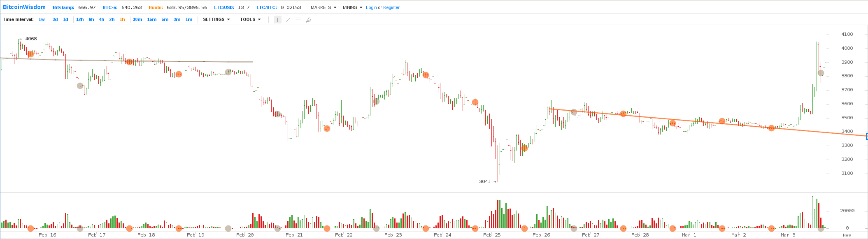This screenshot has width=868, height=239.
Task: Click the blue price marker on right axis
Action: 866,136
